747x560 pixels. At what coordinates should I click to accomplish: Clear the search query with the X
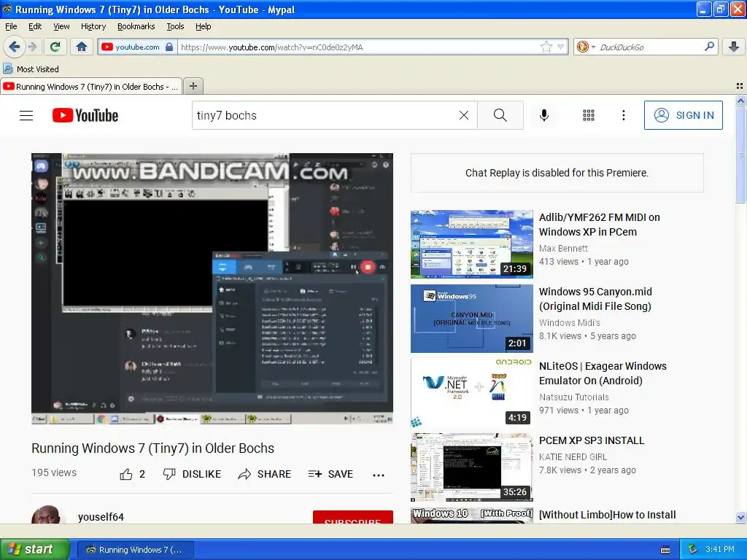pyautogui.click(x=463, y=115)
